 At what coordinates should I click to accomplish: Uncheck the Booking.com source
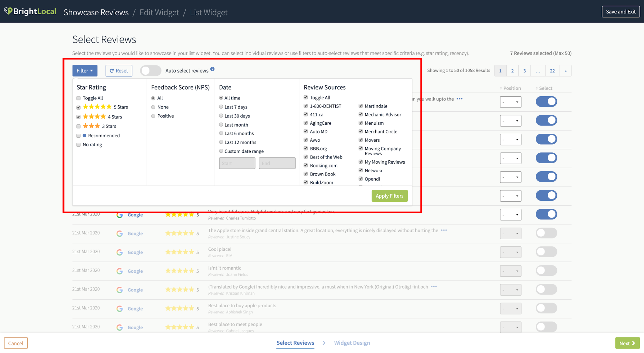306,165
